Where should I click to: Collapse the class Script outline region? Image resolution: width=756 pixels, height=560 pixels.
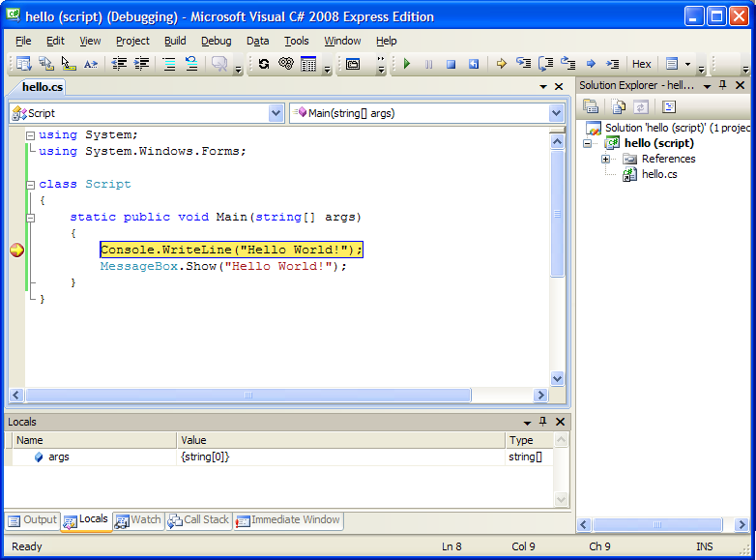[30, 185]
